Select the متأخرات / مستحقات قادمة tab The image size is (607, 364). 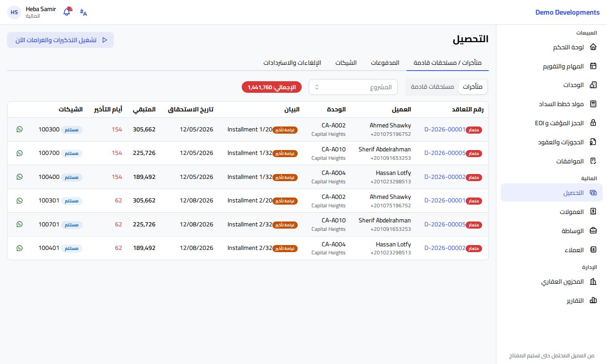(x=447, y=63)
